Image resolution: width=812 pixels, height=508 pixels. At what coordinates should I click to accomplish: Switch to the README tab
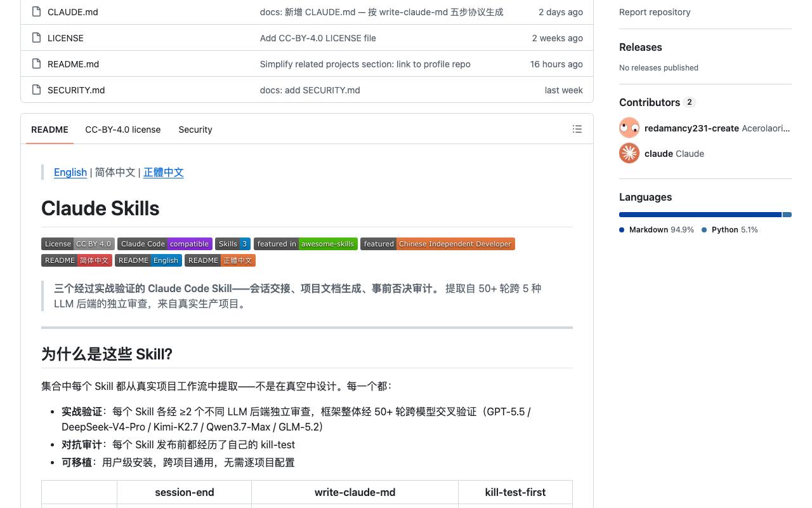[x=49, y=130]
